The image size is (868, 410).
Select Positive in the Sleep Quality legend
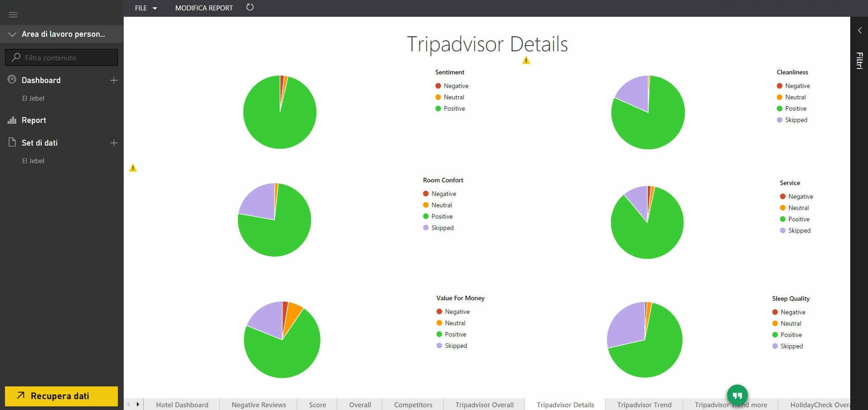[x=787, y=335]
